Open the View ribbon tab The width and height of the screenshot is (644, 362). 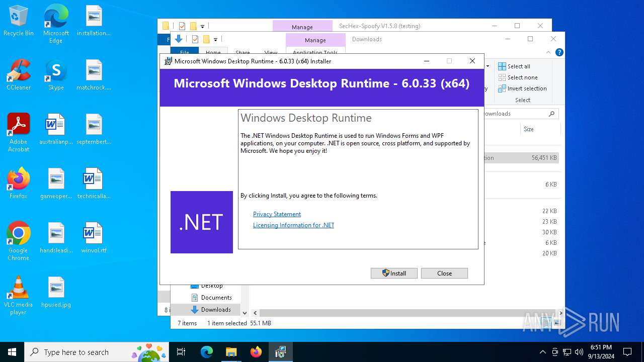pos(271,51)
